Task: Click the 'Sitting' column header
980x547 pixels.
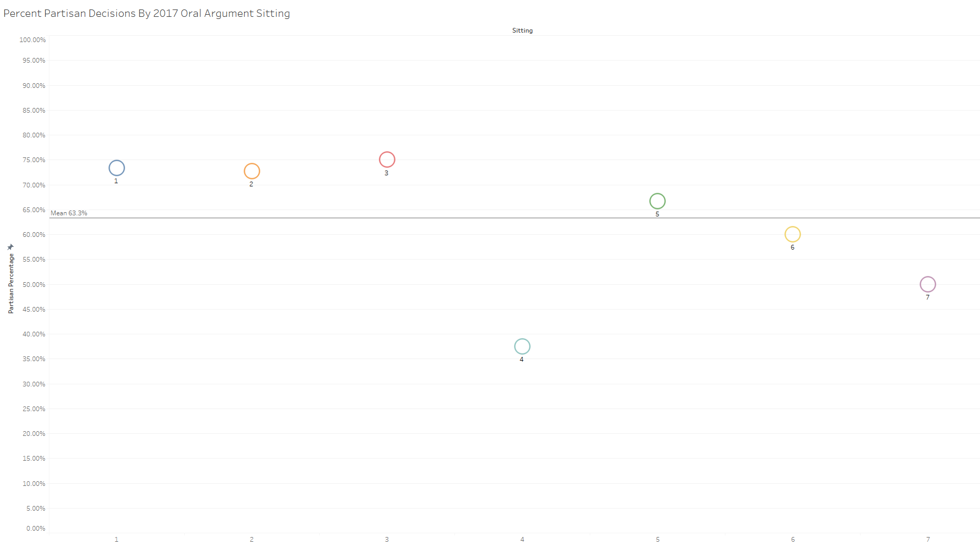Action: click(522, 31)
